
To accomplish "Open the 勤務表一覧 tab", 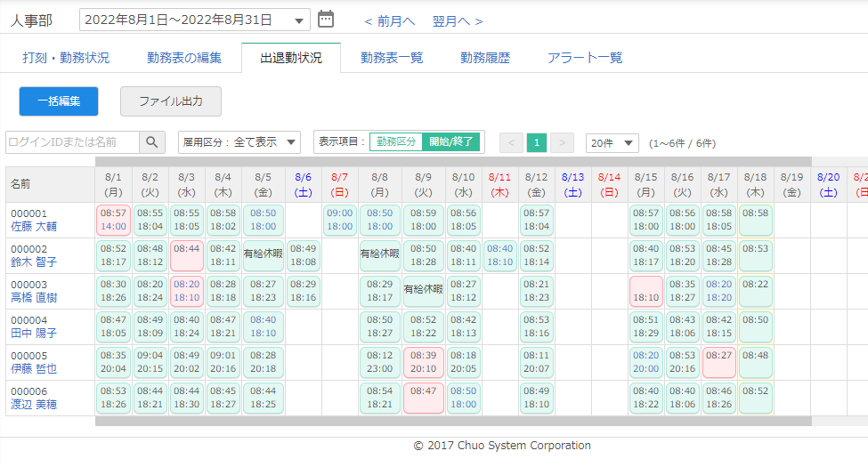I will click(x=392, y=58).
